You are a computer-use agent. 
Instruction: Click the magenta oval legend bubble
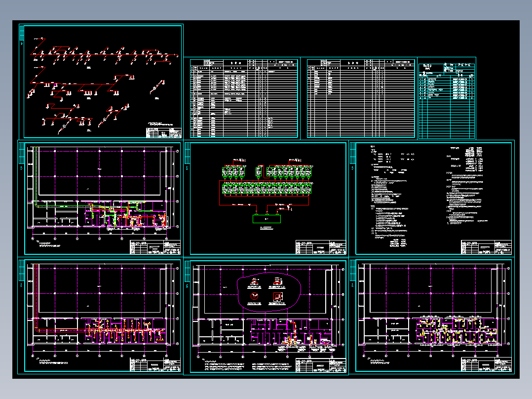pos(268,292)
